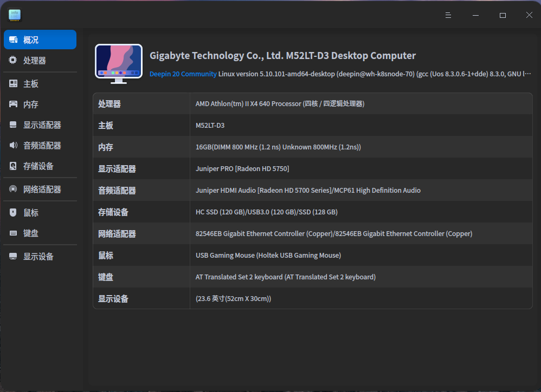The height and width of the screenshot is (392, 541).
Task: Select 网络适配器 in the sidebar
Action: [40, 189]
